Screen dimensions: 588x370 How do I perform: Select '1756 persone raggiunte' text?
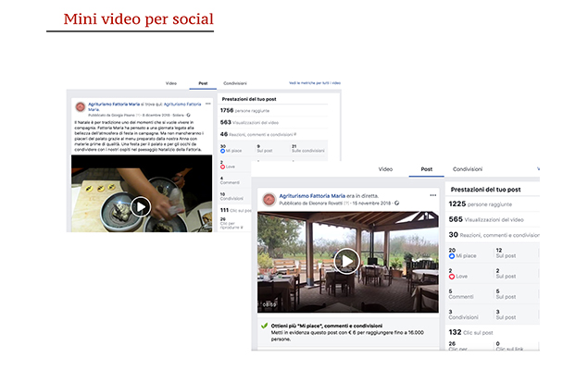[x=244, y=110]
